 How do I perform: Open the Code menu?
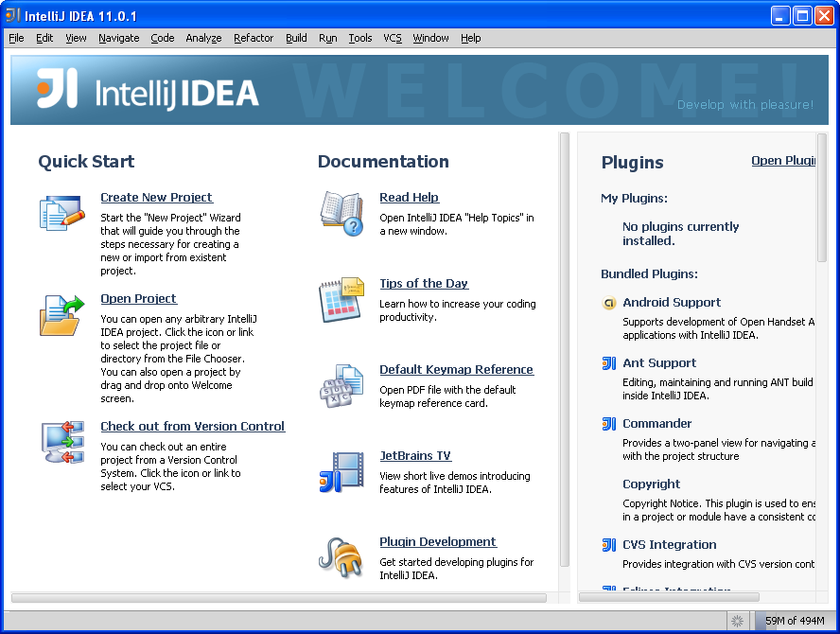point(163,38)
